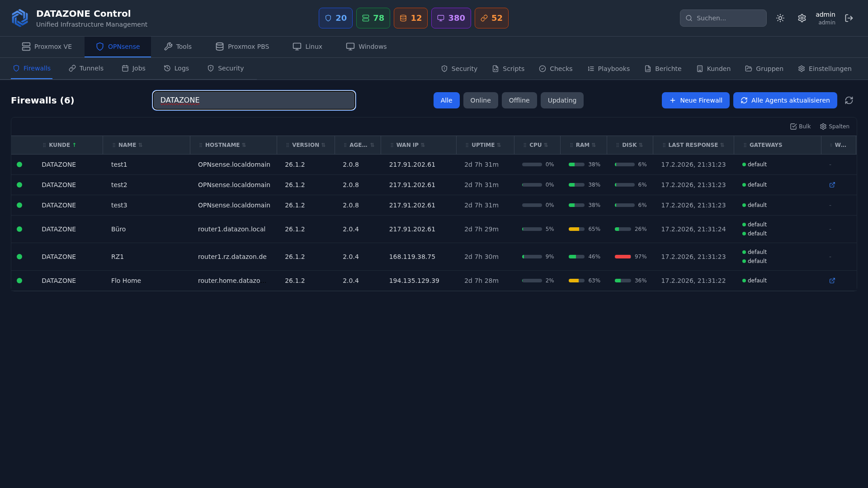Open settings via the gear icon in header
This screenshot has width=868, height=488.
point(802,18)
